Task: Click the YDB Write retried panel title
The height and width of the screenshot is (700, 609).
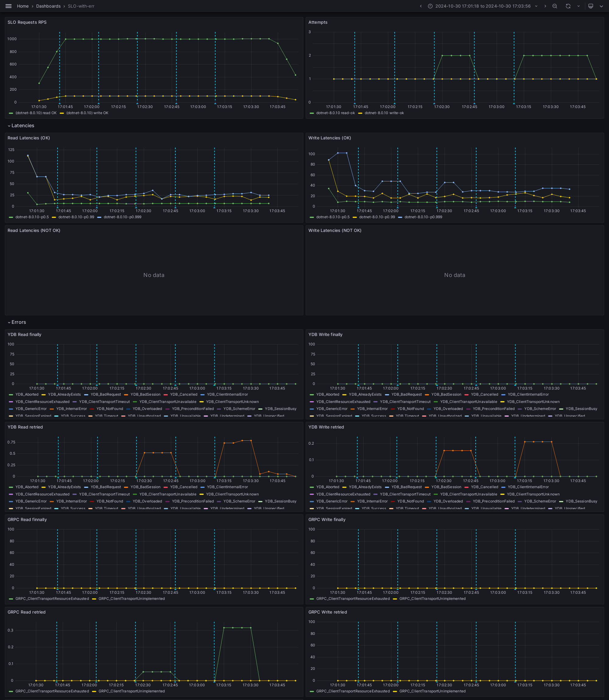Action: [326, 427]
